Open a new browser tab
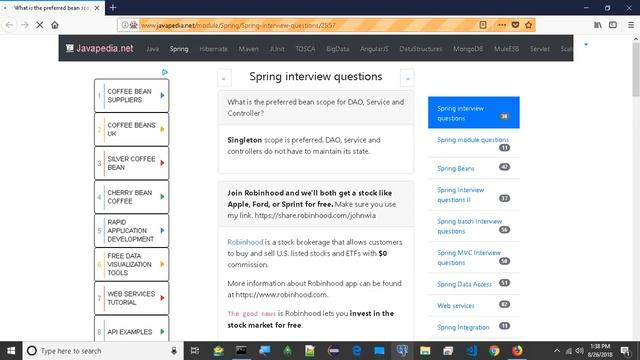Viewport: 640px width, 360px height. click(113, 7)
